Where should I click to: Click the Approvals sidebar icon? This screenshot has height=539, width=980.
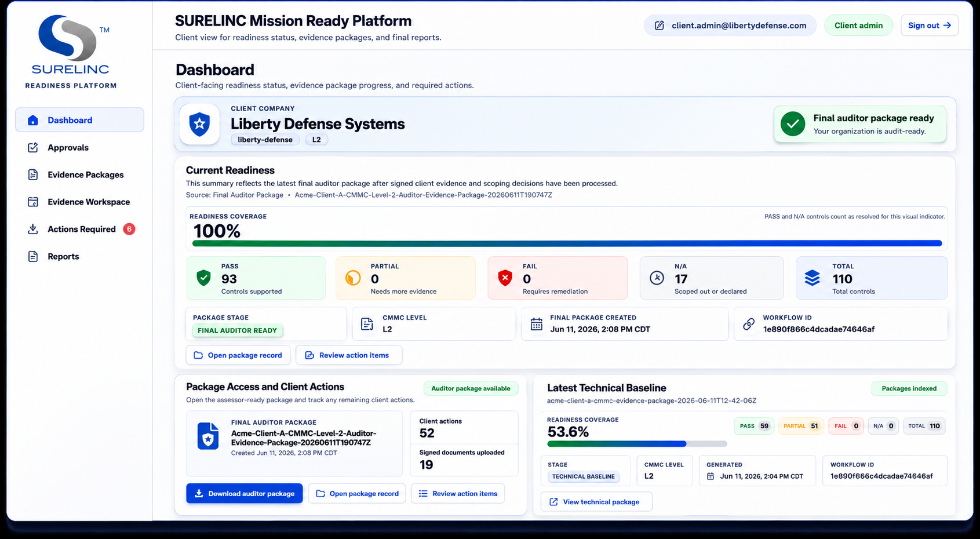[33, 147]
